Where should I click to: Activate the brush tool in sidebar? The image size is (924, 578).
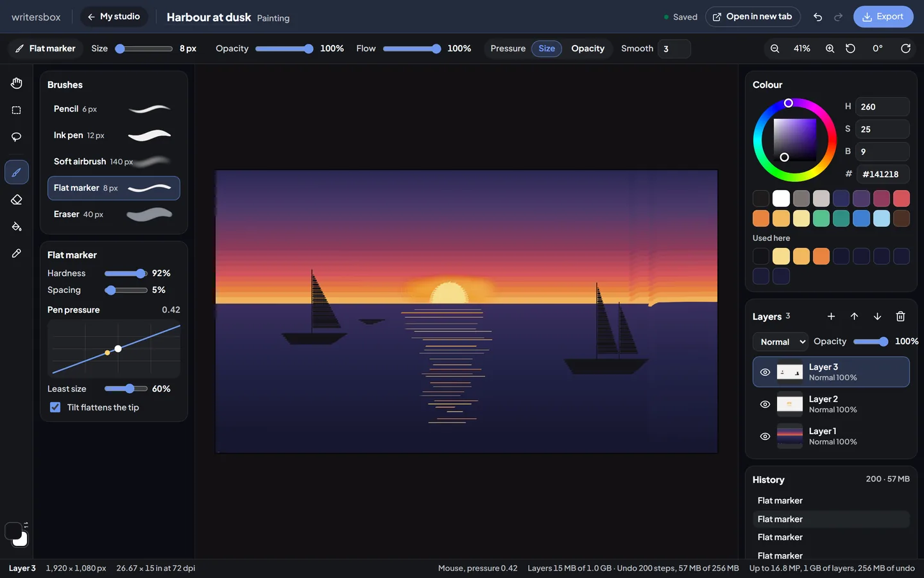click(x=17, y=172)
